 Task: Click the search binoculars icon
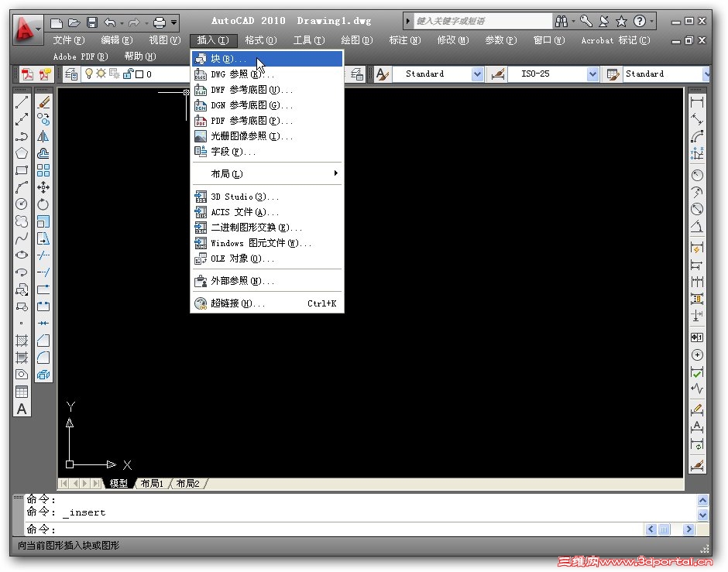point(561,22)
